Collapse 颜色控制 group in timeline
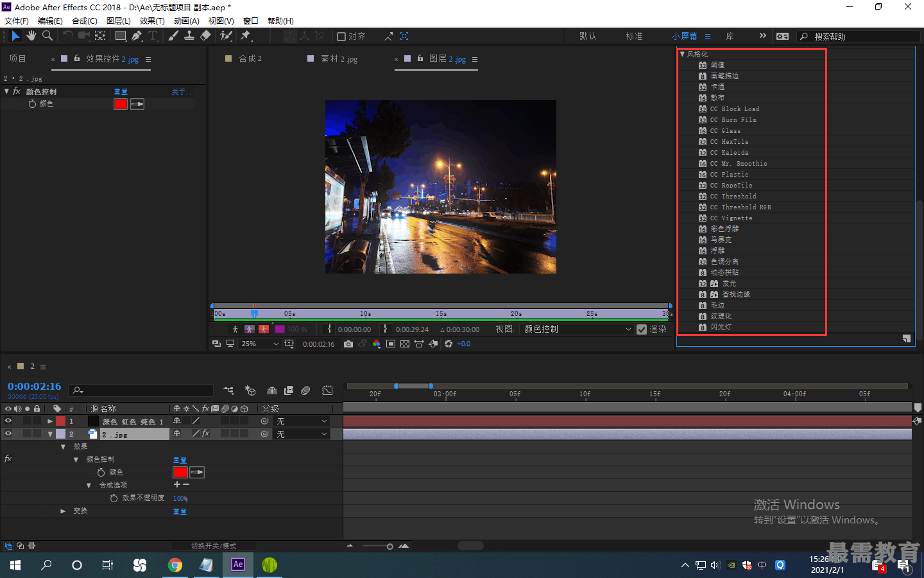 coord(76,460)
